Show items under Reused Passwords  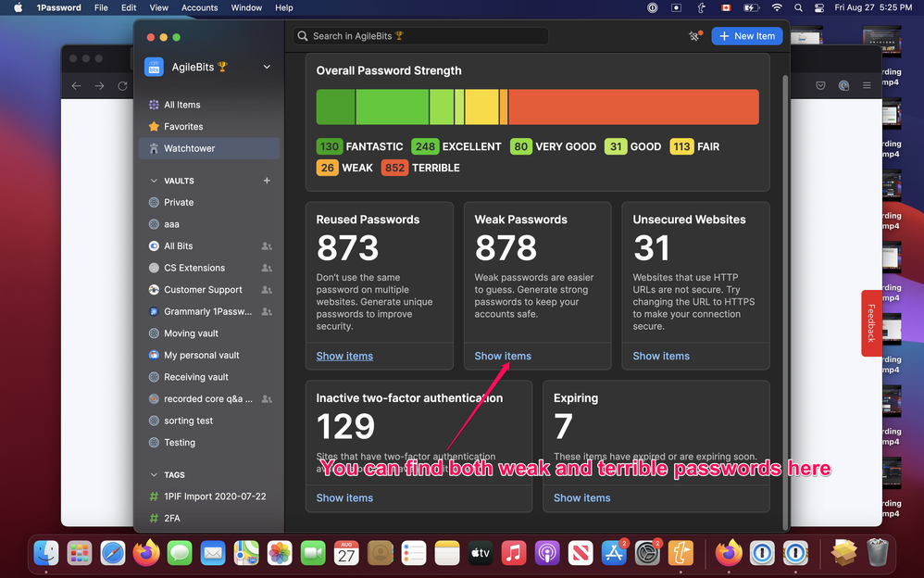(x=344, y=357)
